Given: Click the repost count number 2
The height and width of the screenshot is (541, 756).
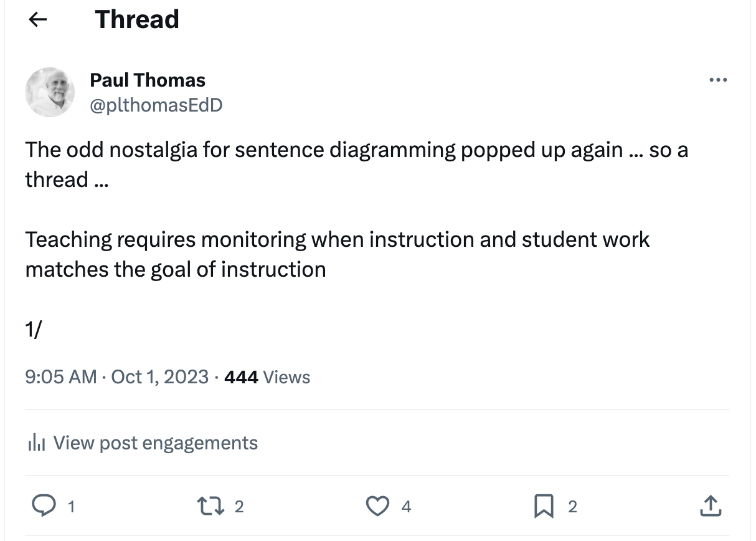Looking at the screenshot, I should click(239, 507).
